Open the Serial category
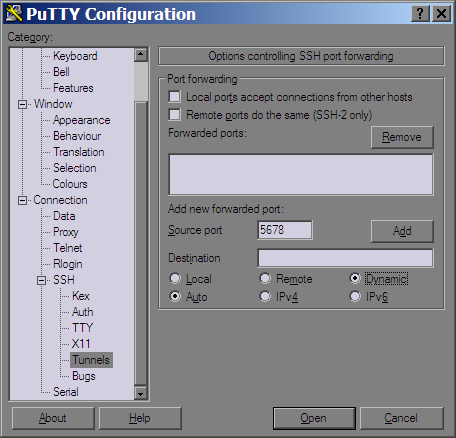The height and width of the screenshot is (438, 456). (x=66, y=392)
